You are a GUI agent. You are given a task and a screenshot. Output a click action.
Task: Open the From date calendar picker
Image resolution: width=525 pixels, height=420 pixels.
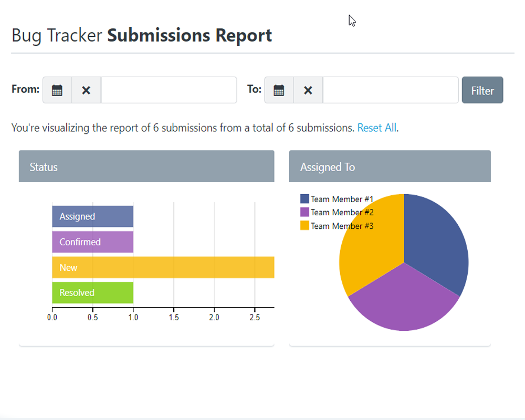[x=57, y=90]
